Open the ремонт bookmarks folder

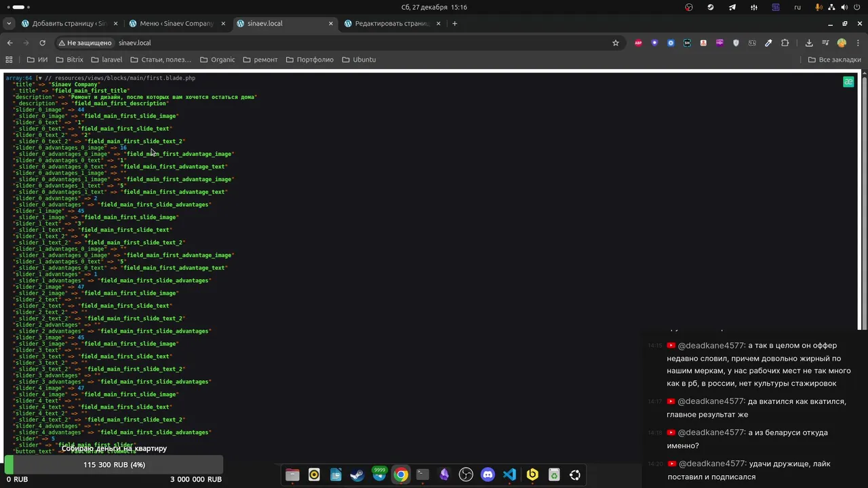tap(260, 60)
